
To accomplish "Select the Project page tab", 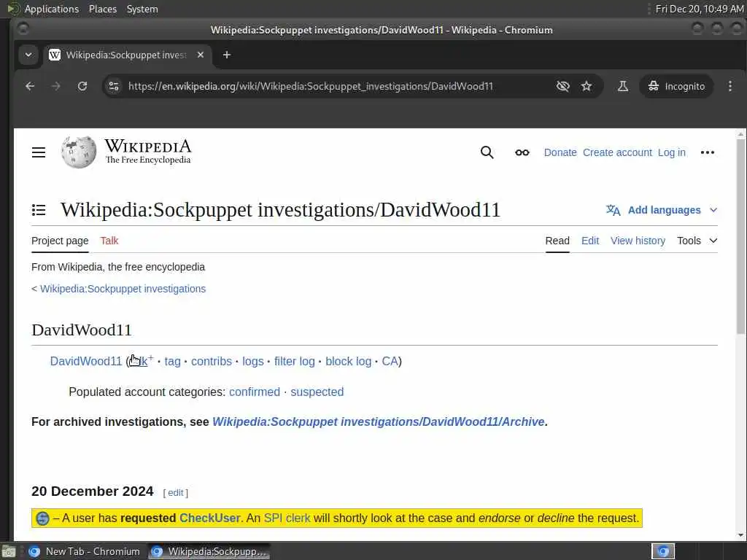I will pos(60,241).
